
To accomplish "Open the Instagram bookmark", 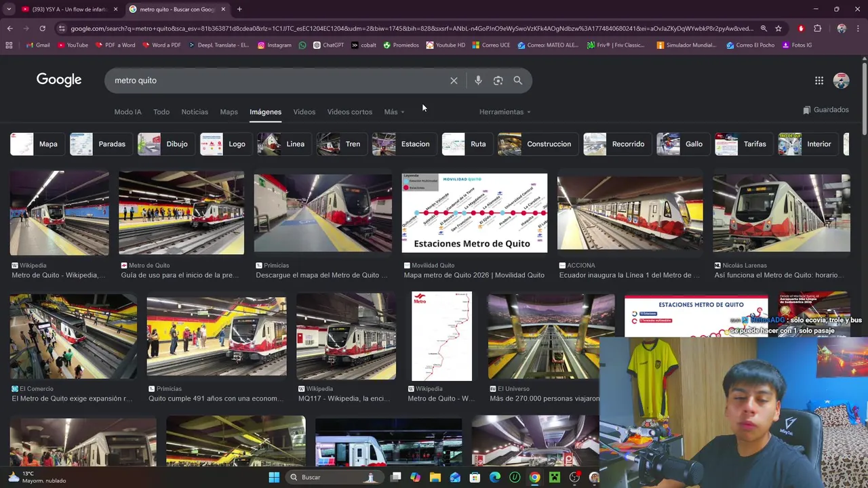I will (x=275, y=45).
